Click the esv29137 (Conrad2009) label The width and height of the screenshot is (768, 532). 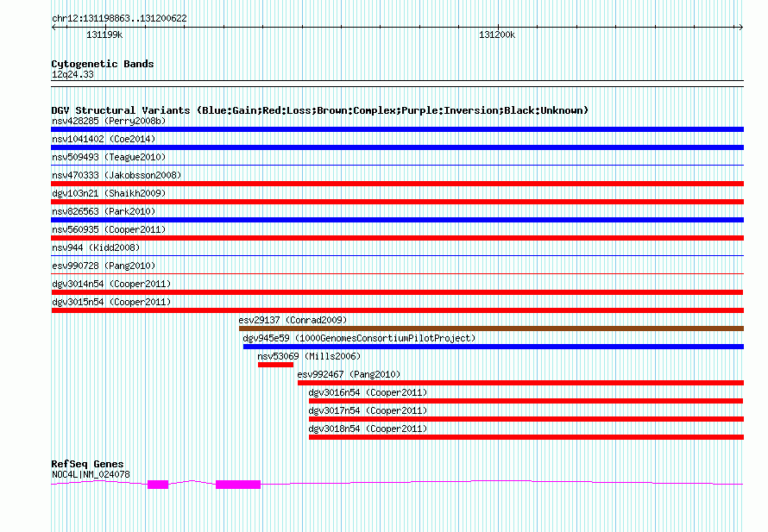(293, 320)
